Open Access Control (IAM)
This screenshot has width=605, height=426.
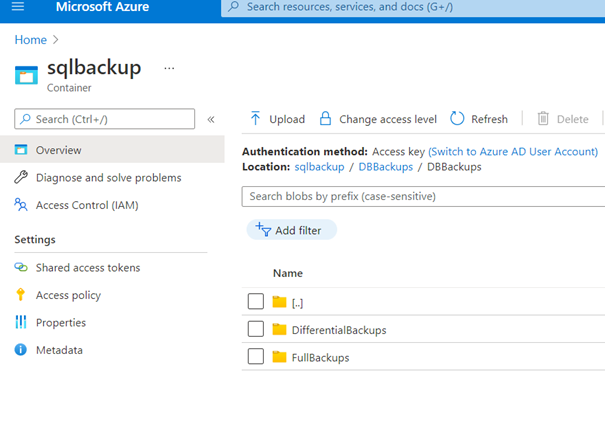[87, 205]
